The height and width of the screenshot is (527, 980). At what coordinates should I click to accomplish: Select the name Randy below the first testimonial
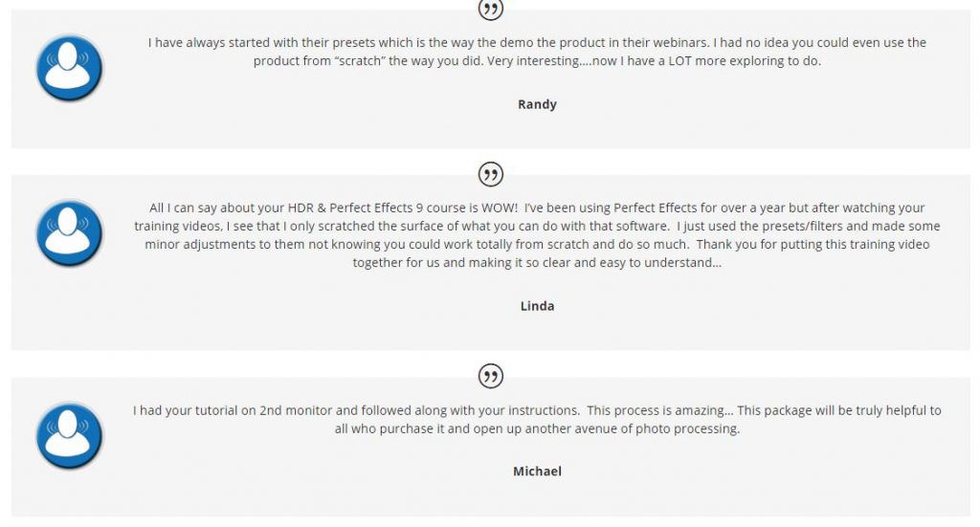[537, 104]
